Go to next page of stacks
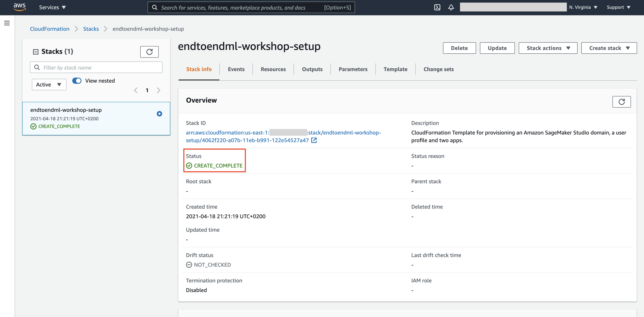 pyautogui.click(x=159, y=90)
